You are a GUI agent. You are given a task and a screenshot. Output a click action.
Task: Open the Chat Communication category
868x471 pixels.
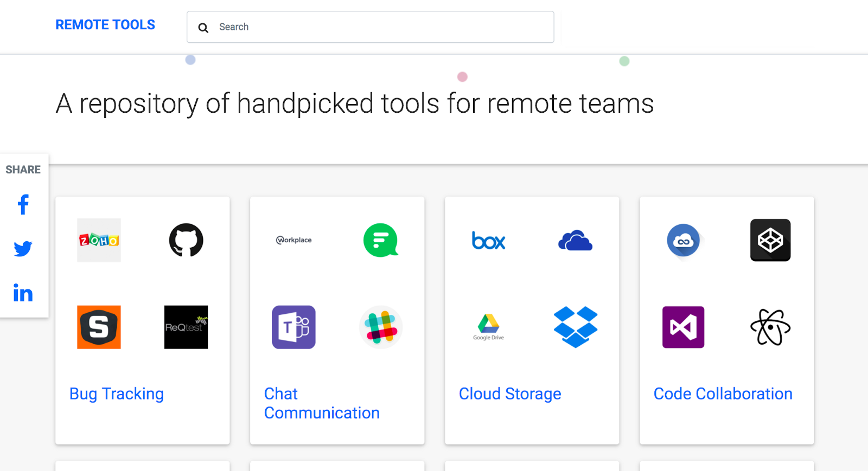[x=322, y=403]
